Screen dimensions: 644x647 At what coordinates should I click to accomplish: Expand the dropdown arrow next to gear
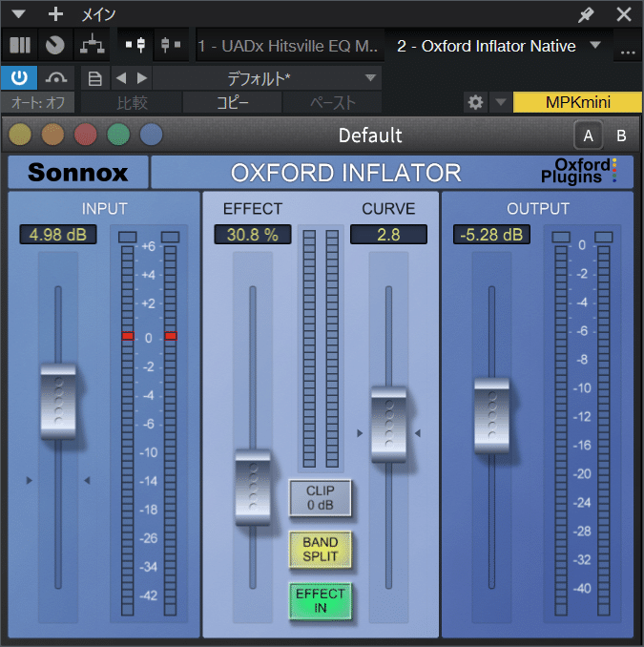(501, 102)
